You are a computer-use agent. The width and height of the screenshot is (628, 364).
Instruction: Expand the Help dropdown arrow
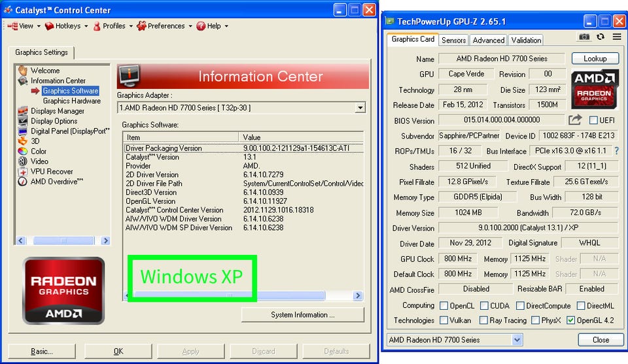(226, 26)
